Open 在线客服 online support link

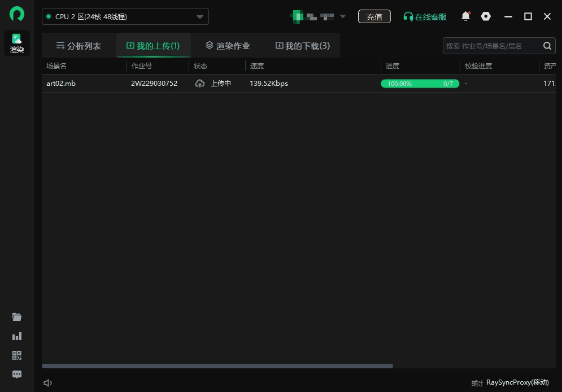[x=425, y=17]
